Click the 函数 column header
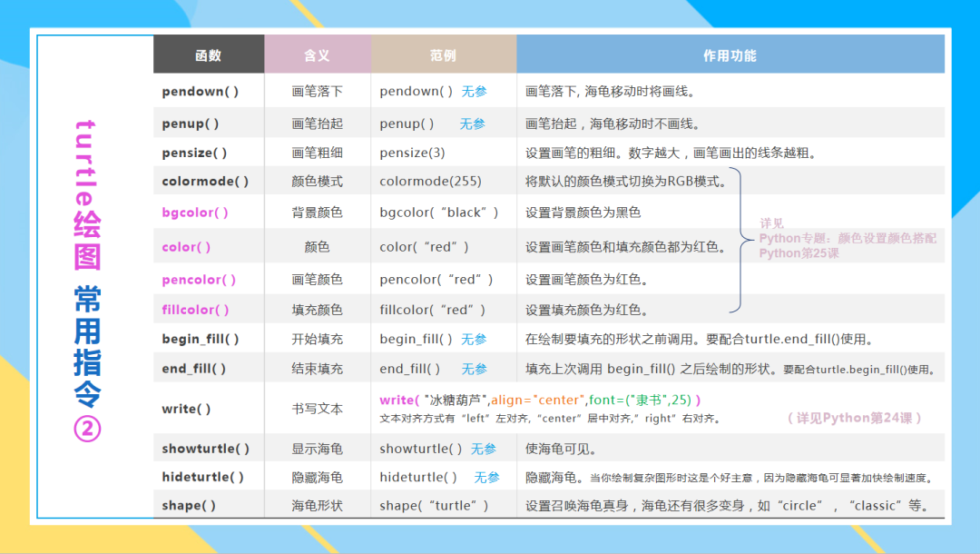This screenshot has width=980, height=554. pos(209,54)
